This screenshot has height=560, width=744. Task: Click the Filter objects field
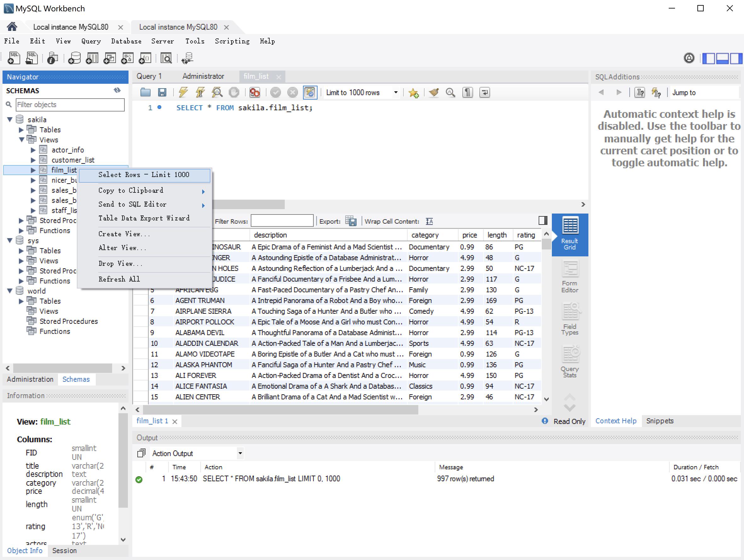[x=70, y=105]
